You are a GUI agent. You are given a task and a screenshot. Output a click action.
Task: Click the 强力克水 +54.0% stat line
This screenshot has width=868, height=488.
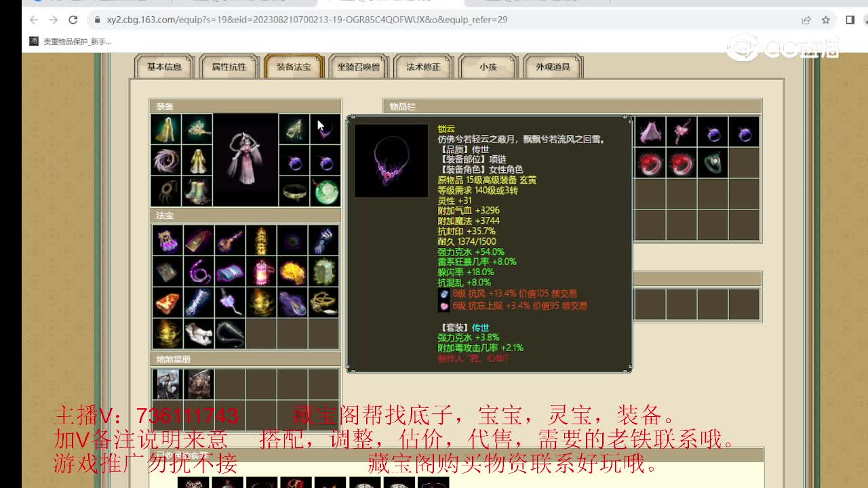(x=471, y=251)
